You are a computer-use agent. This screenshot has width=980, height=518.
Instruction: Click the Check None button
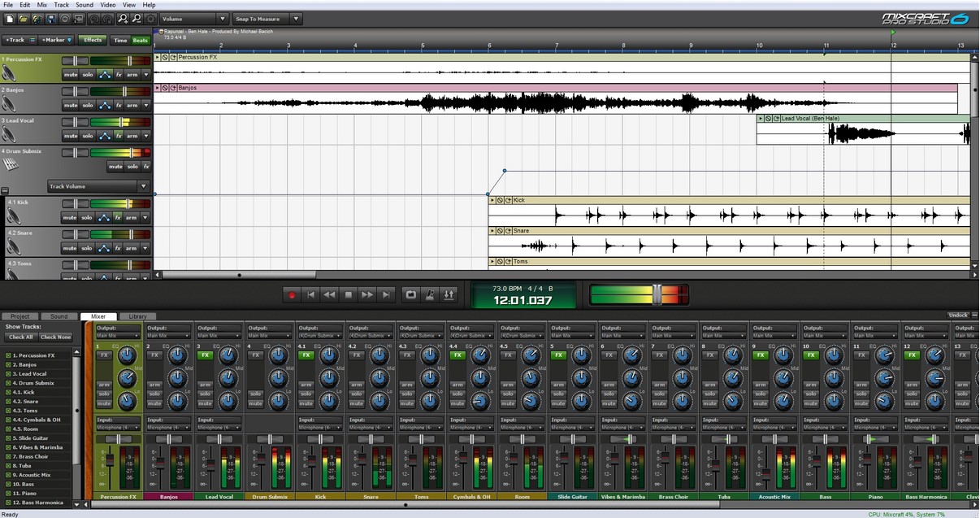tap(56, 337)
